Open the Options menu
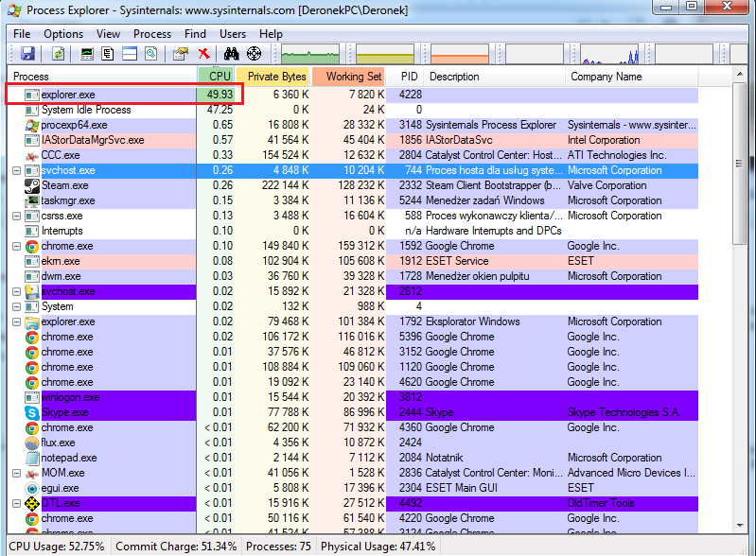 point(63,34)
